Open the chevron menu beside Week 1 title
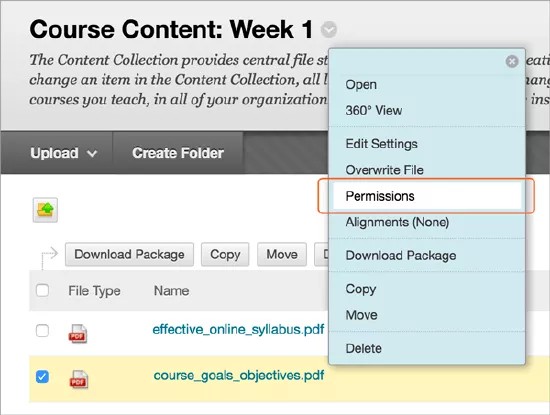 tap(329, 29)
